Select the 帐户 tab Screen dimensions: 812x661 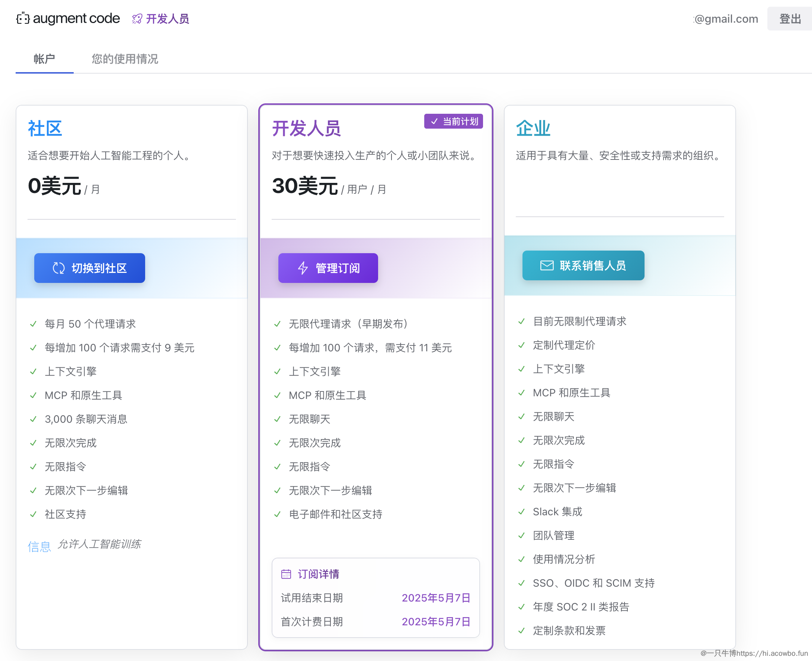coord(44,59)
